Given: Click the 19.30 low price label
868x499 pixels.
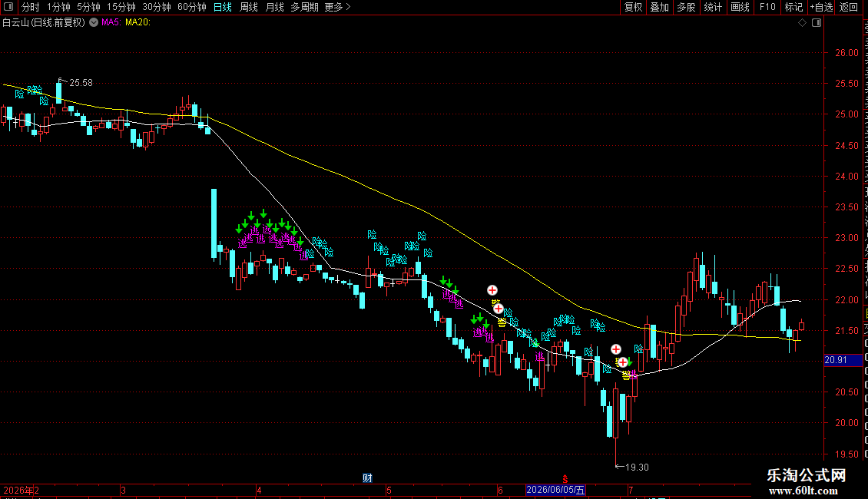Looking at the screenshot, I should (637, 467).
